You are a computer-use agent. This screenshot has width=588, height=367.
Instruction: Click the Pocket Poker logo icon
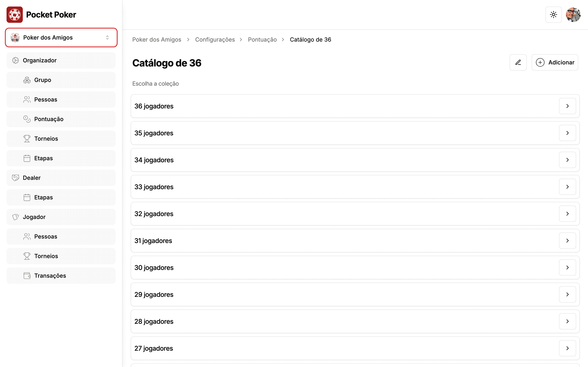click(x=14, y=14)
